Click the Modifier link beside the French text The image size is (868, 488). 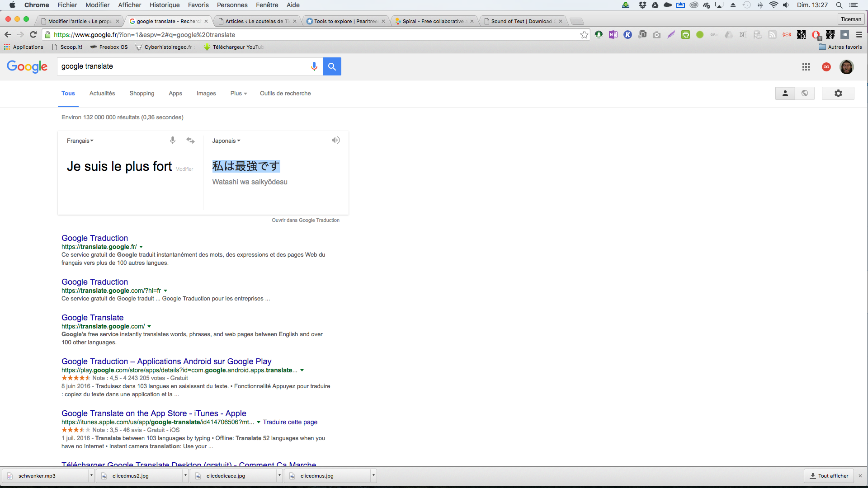(184, 169)
